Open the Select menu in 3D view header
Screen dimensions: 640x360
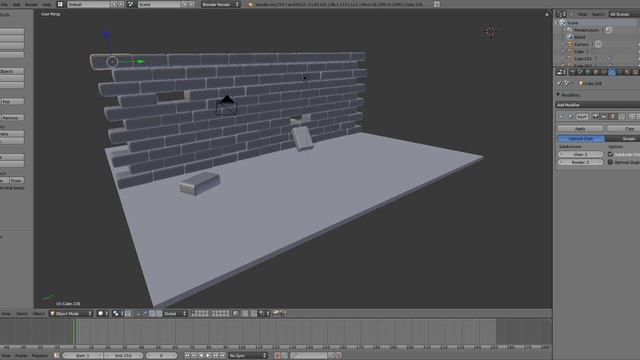click(x=22, y=313)
